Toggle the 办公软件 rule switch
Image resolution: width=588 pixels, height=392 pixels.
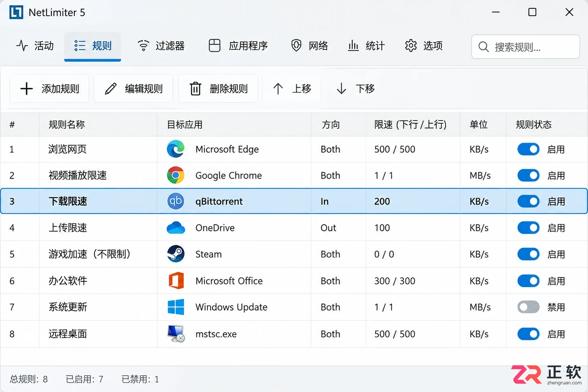click(528, 281)
